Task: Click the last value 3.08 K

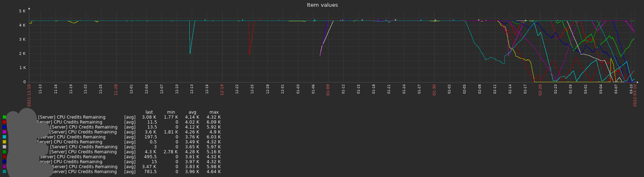Action: 149,117
